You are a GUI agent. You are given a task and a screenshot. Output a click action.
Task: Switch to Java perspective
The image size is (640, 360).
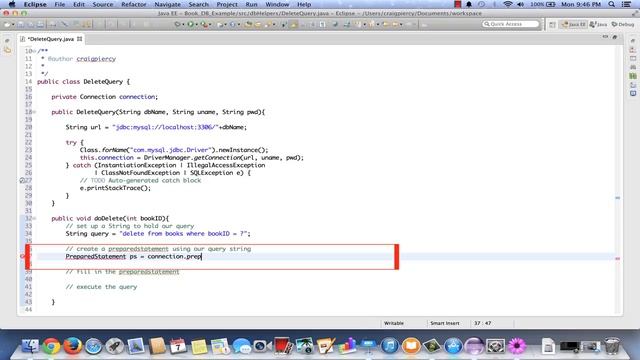click(599, 24)
